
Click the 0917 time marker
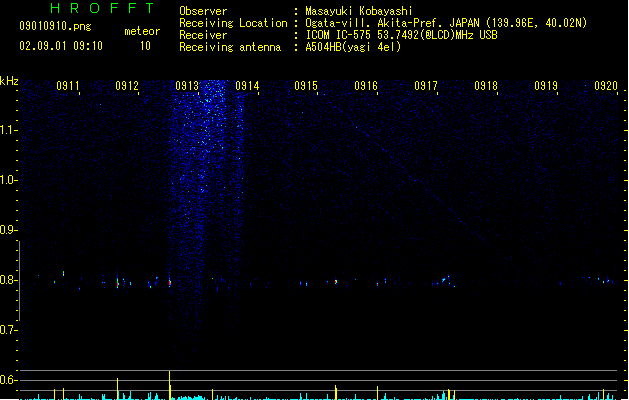426,86
